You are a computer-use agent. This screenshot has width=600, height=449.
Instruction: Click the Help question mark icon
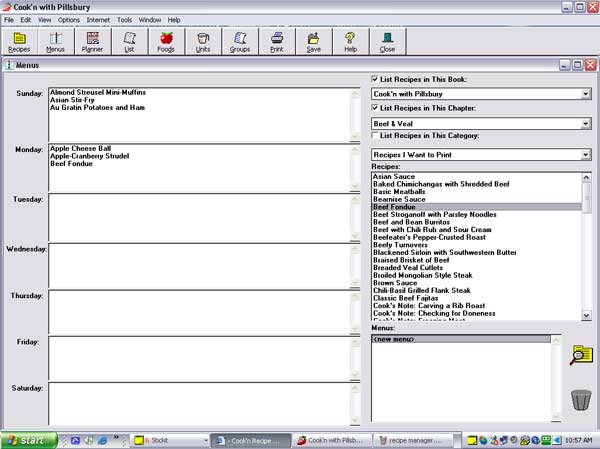(x=351, y=41)
